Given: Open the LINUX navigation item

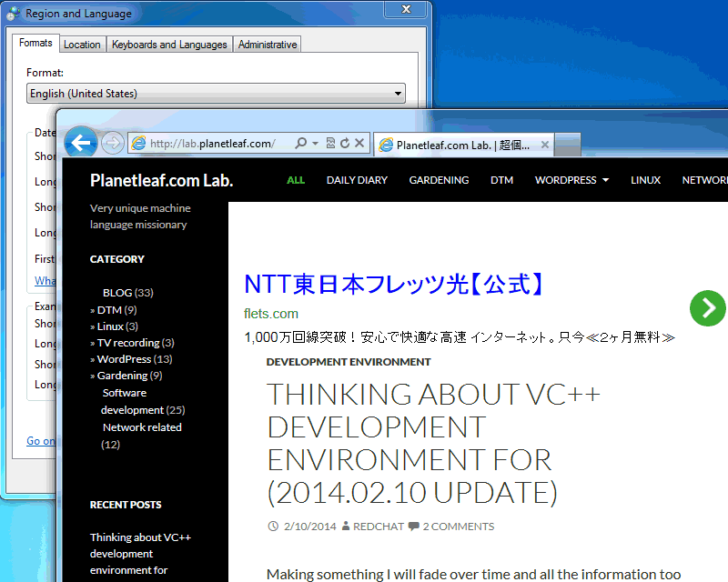Looking at the screenshot, I should tap(645, 180).
